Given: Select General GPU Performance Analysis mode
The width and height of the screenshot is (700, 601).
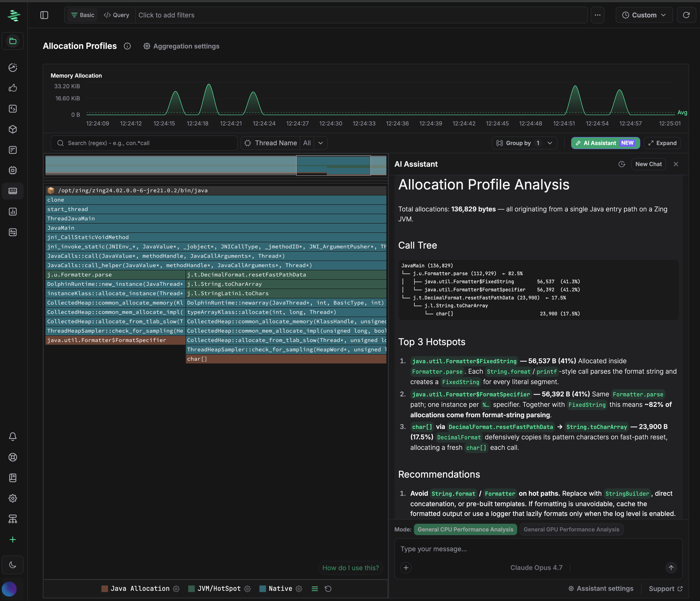Looking at the screenshot, I should 571,529.
